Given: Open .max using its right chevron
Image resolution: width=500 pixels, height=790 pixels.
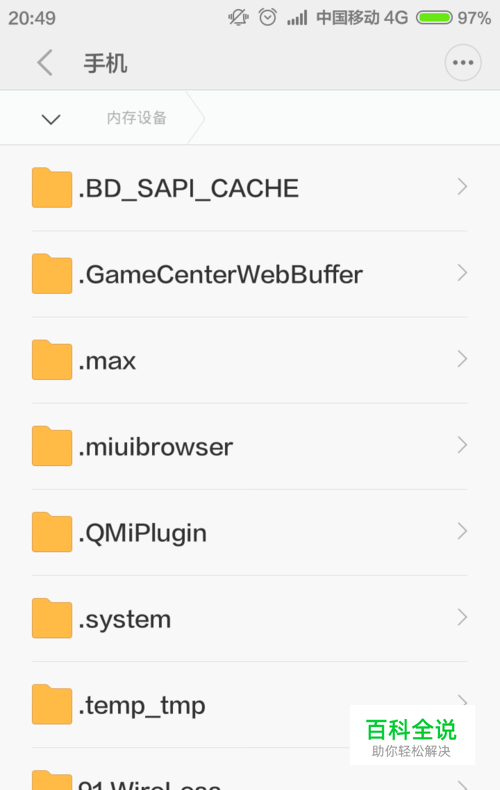Looking at the screenshot, I should click(x=462, y=359).
